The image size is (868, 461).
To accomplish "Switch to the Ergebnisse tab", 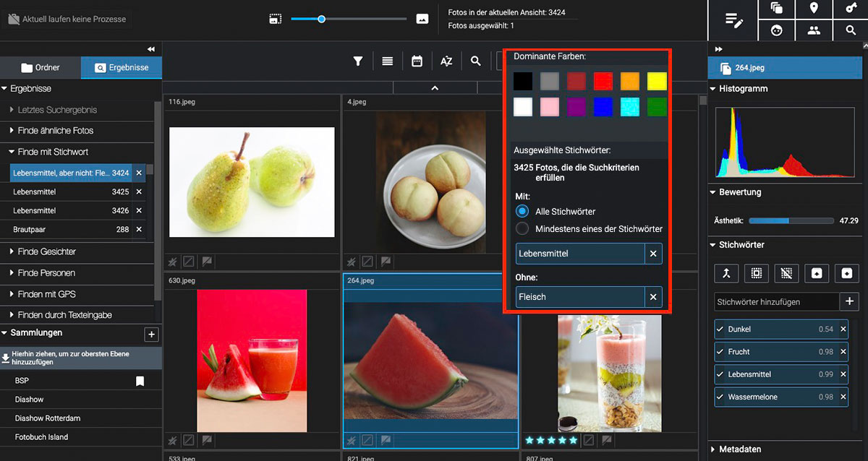I will click(122, 68).
